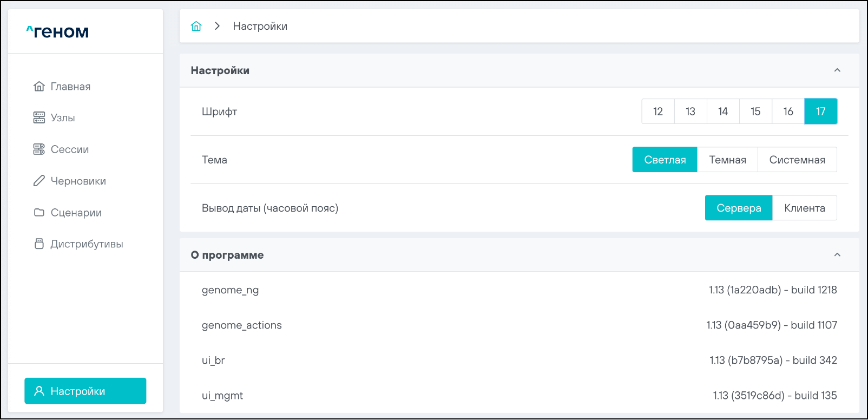Choose font size 12

(658, 111)
